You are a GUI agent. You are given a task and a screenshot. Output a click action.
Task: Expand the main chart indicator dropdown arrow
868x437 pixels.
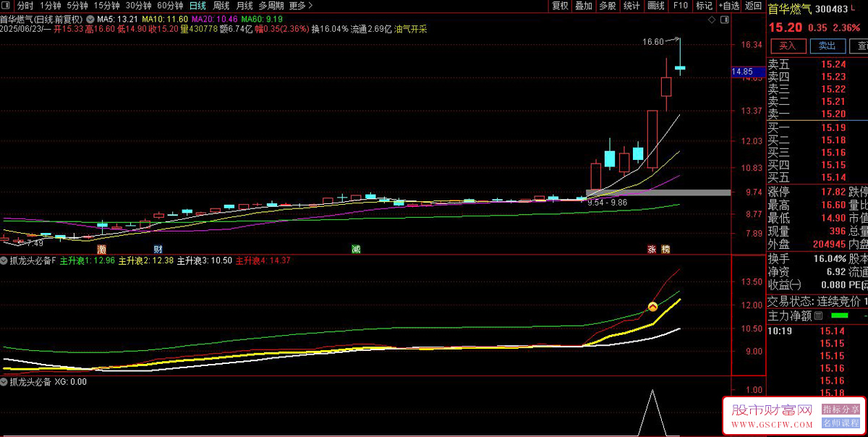coord(89,19)
